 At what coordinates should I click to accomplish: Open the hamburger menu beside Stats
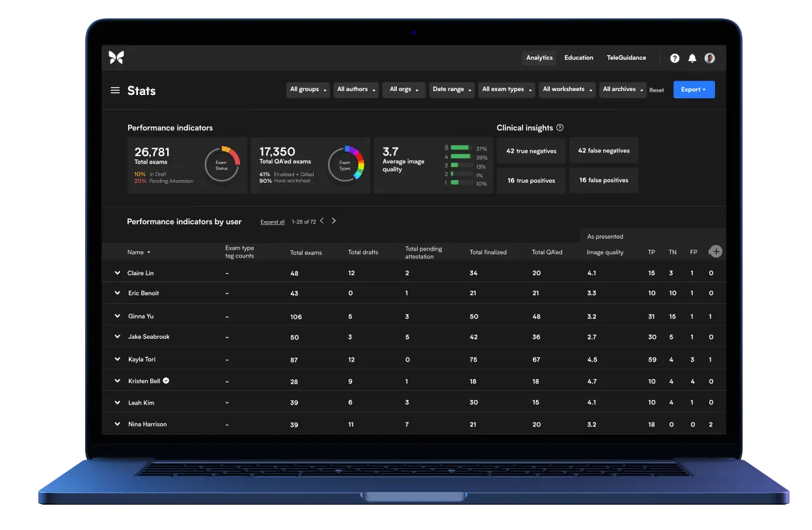click(x=115, y=90)
